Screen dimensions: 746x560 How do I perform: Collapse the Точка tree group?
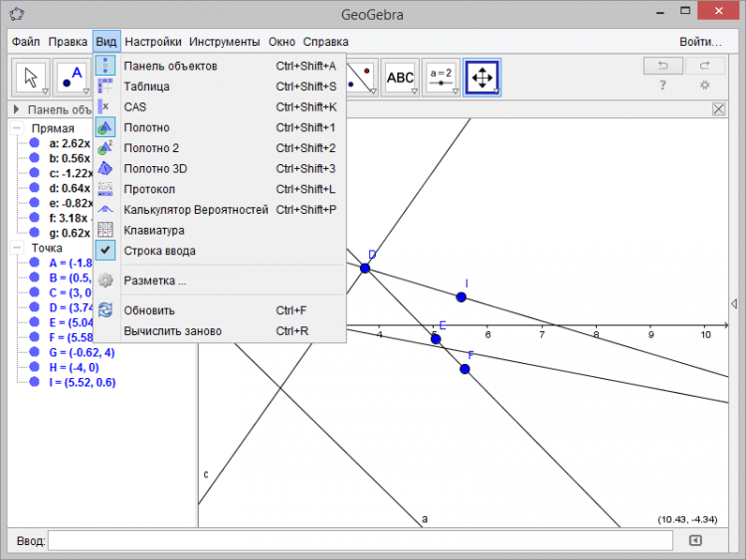17,248
